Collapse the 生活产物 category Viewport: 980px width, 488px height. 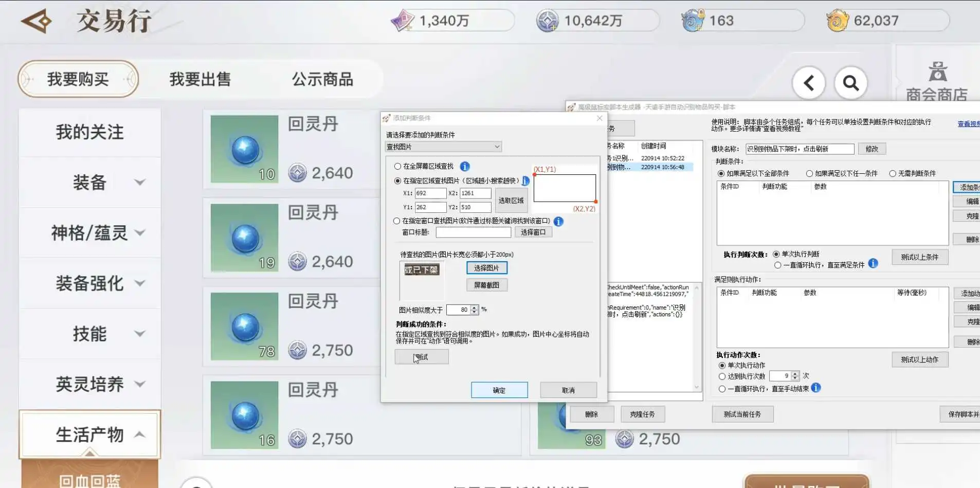[140, 435]
